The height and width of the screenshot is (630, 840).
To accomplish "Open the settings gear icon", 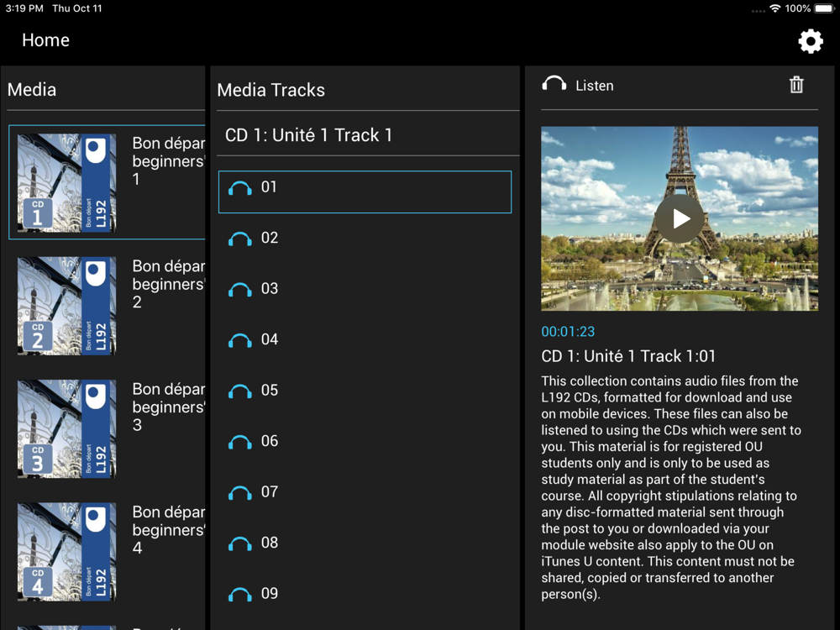I will [x=810, y=40].
